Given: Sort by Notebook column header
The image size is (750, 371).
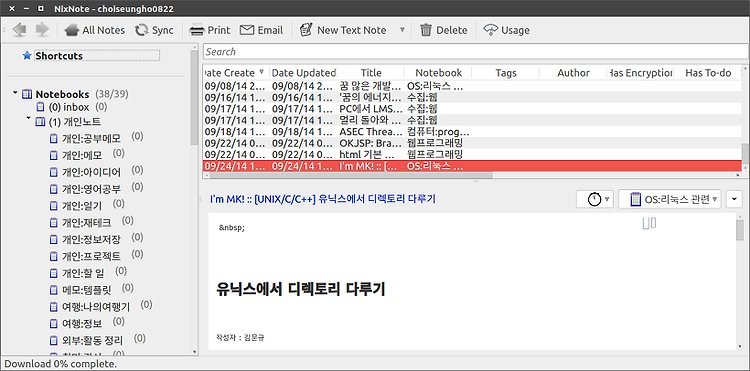Looking at the screenshot, I should (x=439, y=73).
